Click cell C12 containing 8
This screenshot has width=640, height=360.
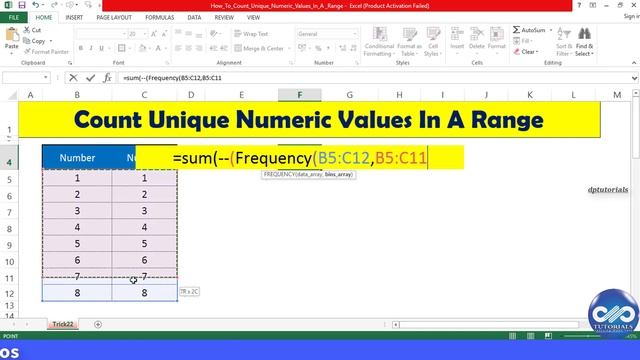pos(144,293)
